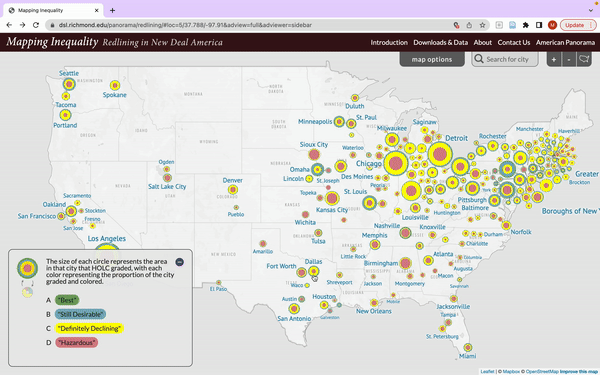The image size is (600, 375).
Task: Click the legend's sample circle graphic
Action: [27, 268]
